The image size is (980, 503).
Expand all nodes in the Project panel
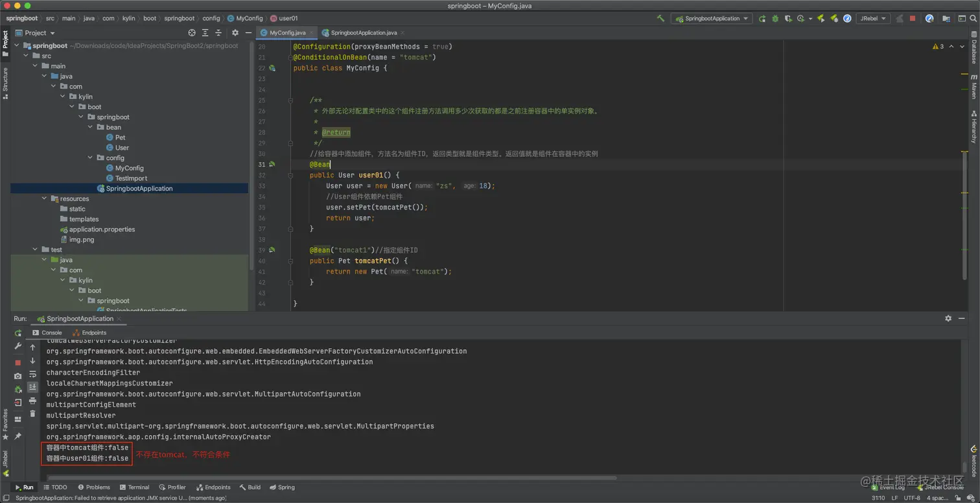(x=205, y=32)
